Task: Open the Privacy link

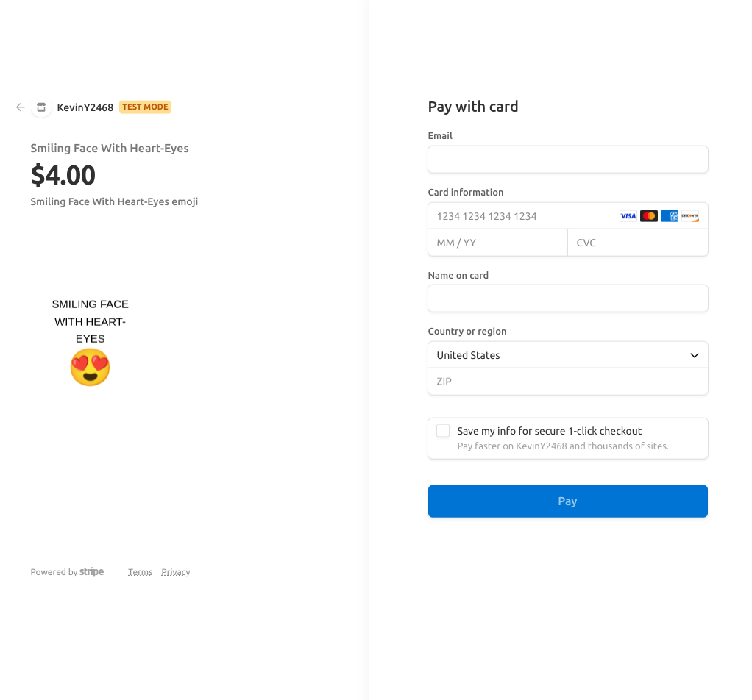Action: click(176, 572)
